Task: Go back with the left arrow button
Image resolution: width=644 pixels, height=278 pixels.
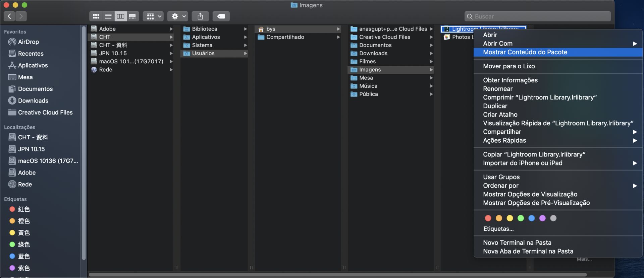Action: pyautogui.click(x=9, y=16)
